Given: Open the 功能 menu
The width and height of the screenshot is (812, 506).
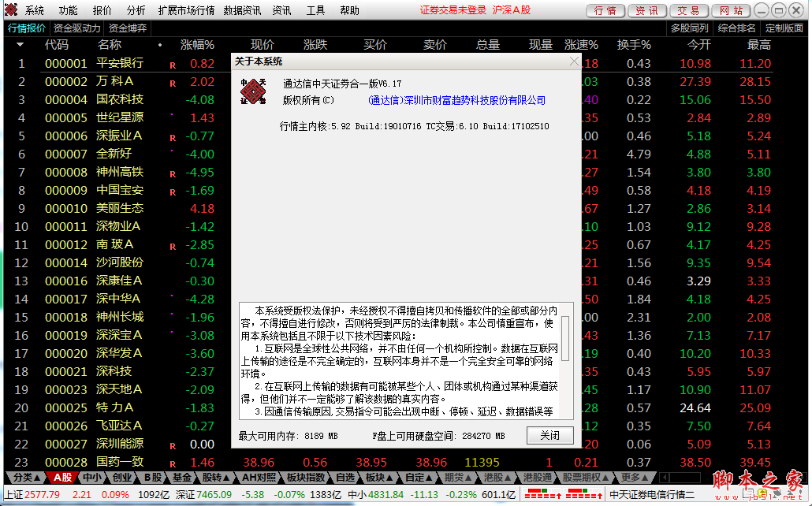Looking at the screenshot, I should (x=68, y=10).
